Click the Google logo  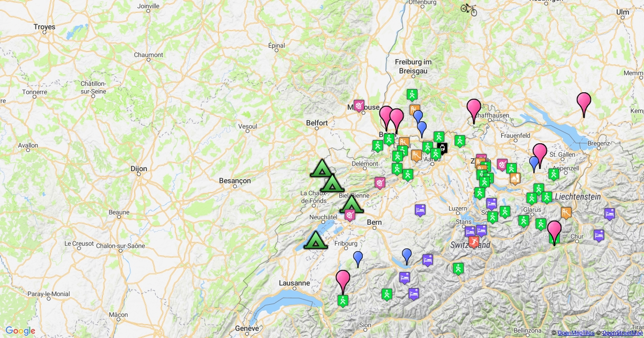click(x=20, y=330)
